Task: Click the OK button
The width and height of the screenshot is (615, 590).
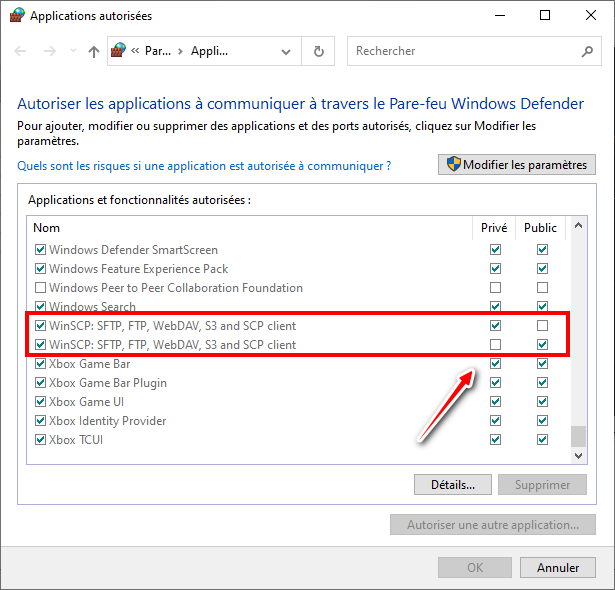Action: pos(475,568)
